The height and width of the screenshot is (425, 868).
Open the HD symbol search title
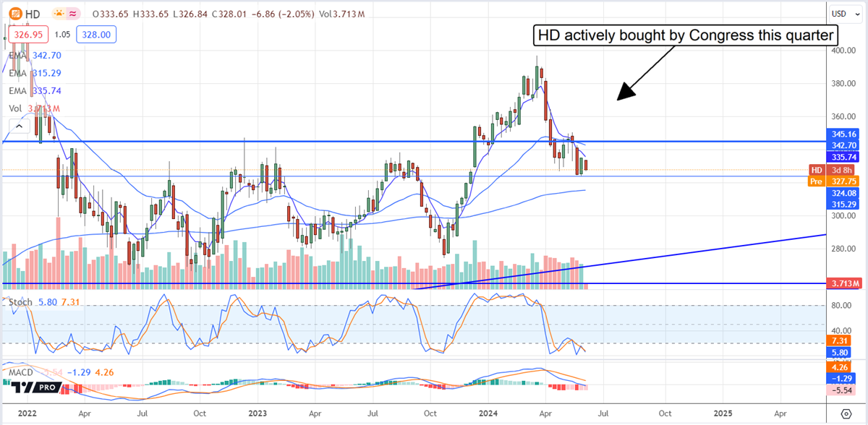31,13
